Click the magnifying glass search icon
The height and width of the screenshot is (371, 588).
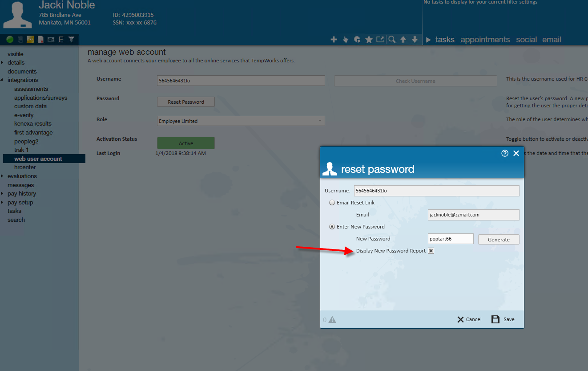[392, 40]
